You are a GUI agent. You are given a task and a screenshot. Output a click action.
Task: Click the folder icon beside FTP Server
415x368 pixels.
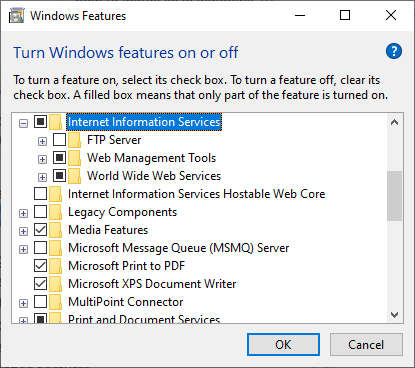pyautogui.click(x=75, y=140)
